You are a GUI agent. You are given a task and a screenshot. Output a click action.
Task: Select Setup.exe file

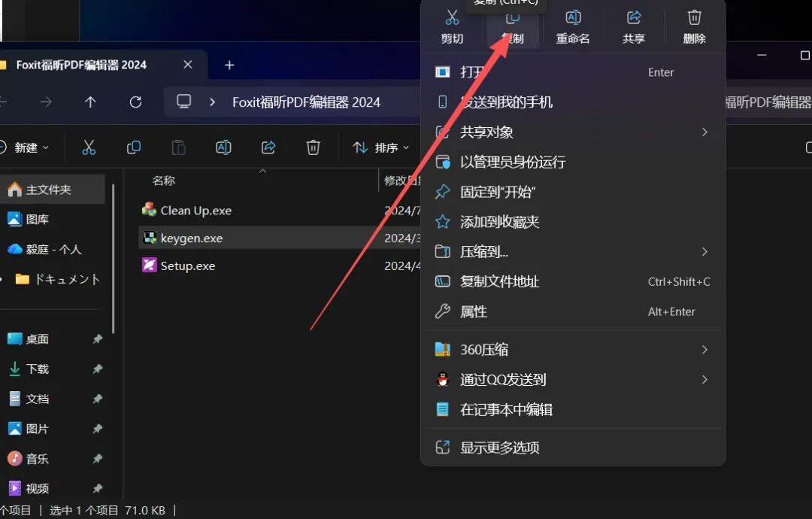point(187,266)
